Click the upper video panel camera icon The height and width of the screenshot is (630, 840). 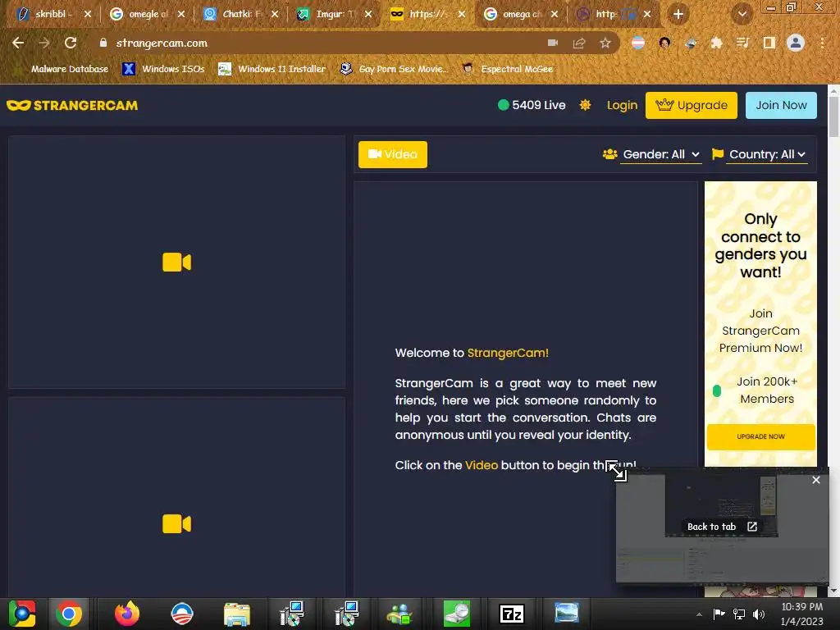click(x=177, y=262)
